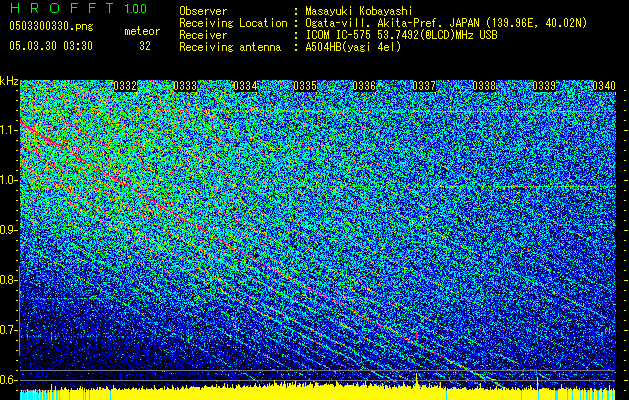
Task: Click the 0336 time marker
Action: pyautogui.click(x=365, y=86)
